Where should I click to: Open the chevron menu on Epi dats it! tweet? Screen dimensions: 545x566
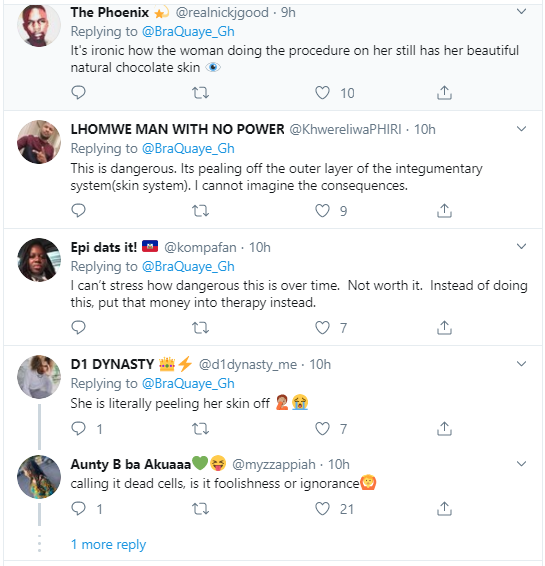point(521,247)
